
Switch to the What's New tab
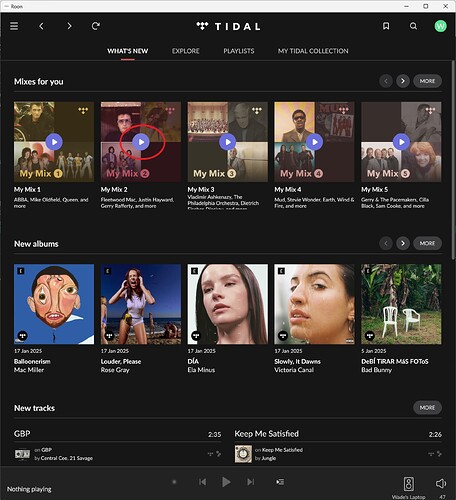point(128,51)
